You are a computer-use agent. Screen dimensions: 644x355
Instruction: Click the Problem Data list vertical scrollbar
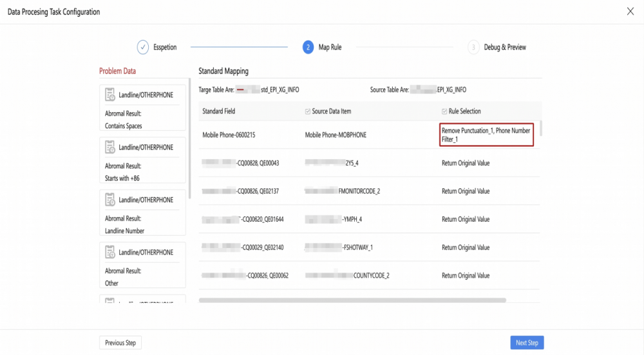click(190, 139)
